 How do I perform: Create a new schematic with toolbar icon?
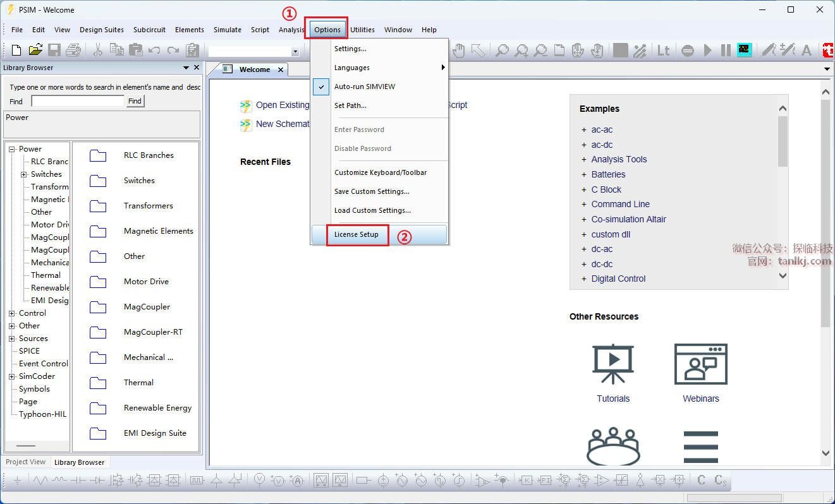(x=16, y=51)
